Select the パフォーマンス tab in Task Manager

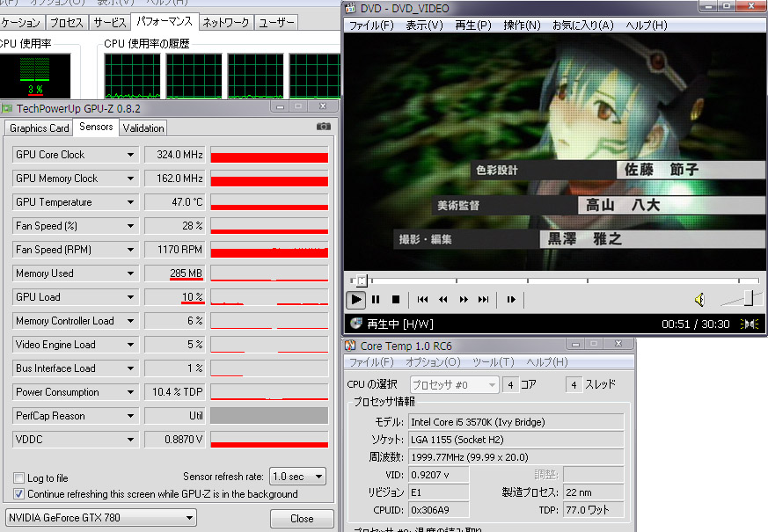(165, 21)
